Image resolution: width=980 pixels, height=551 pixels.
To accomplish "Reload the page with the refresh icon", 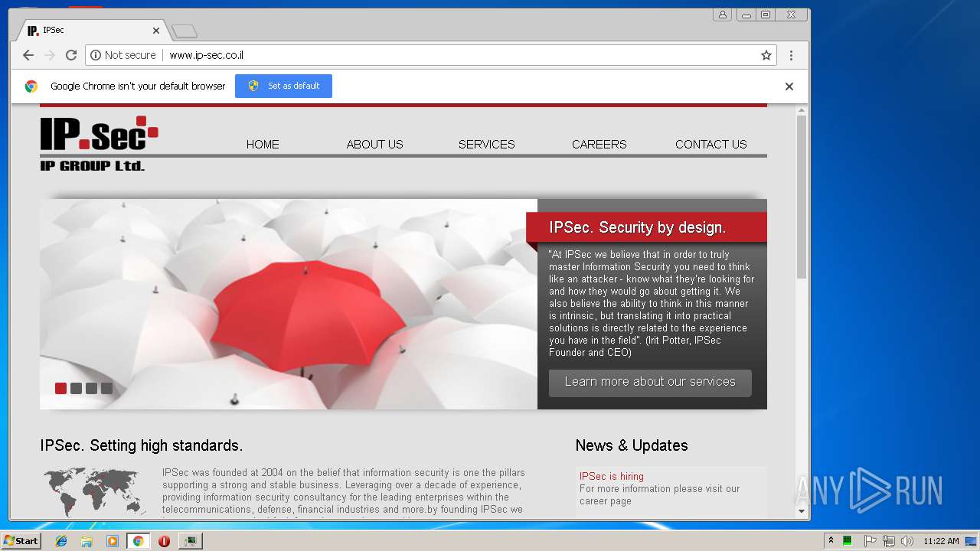I will (x=71, y=55).
